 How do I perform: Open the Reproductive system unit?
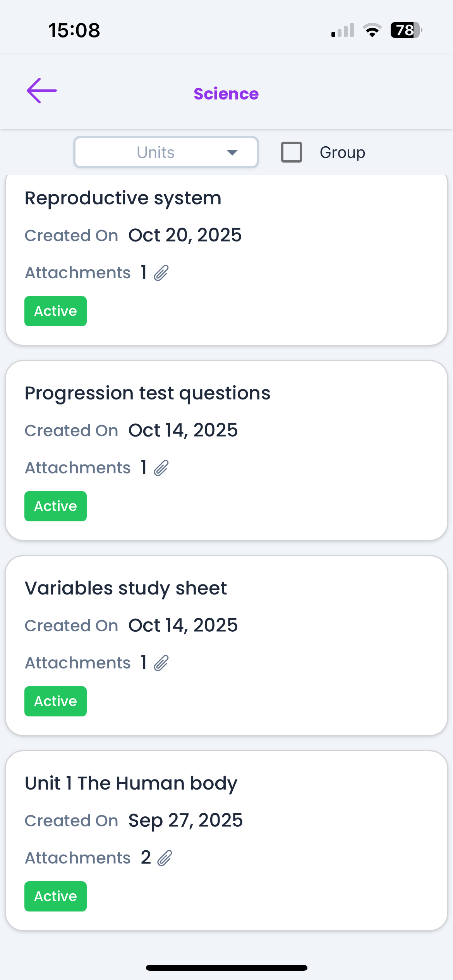click(123, 198)
